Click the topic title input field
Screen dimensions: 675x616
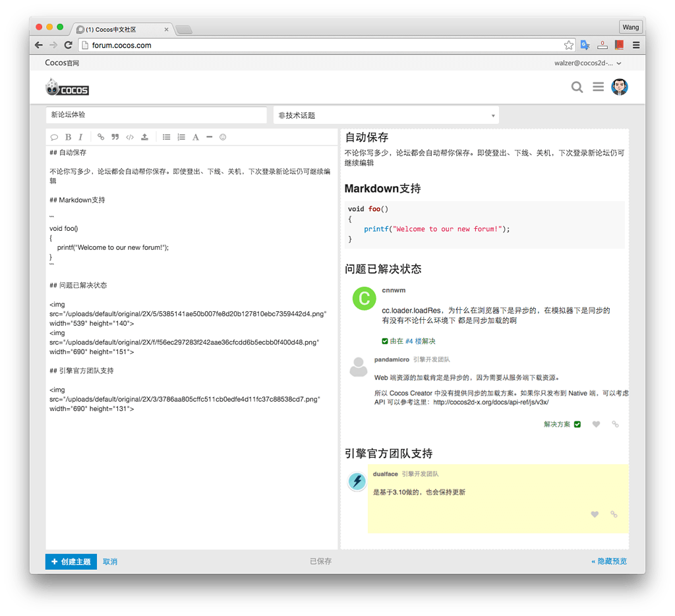(x=156, y=115)
